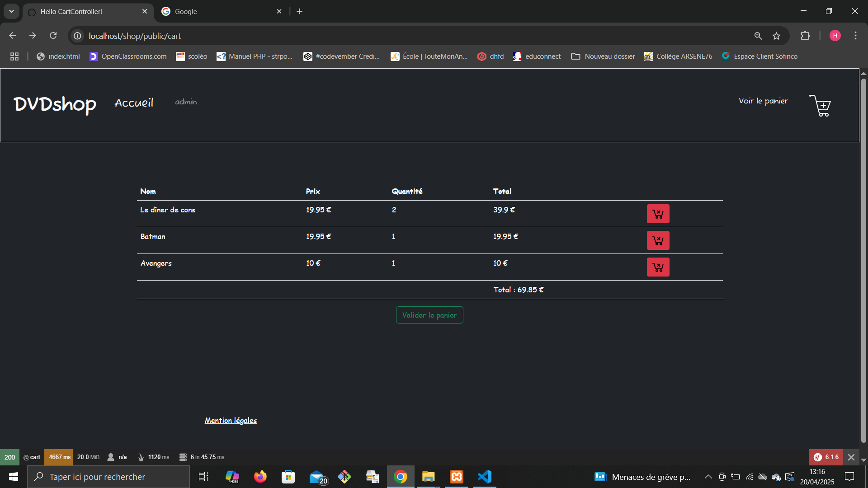This screenshot has height=488, width=868.
Task: Open the 20.0 MiB memory panel
Action: pos(88,457)
